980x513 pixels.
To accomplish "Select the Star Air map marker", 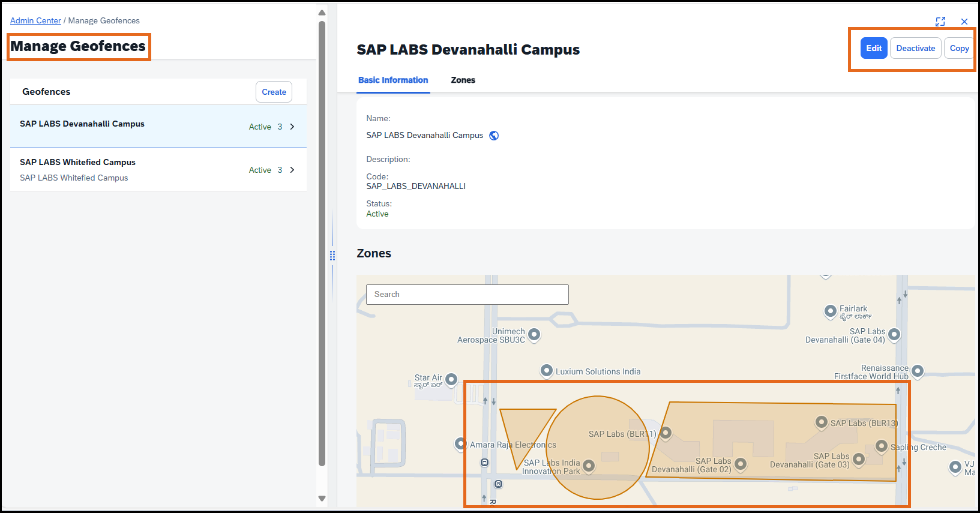I will click(451, 379).
